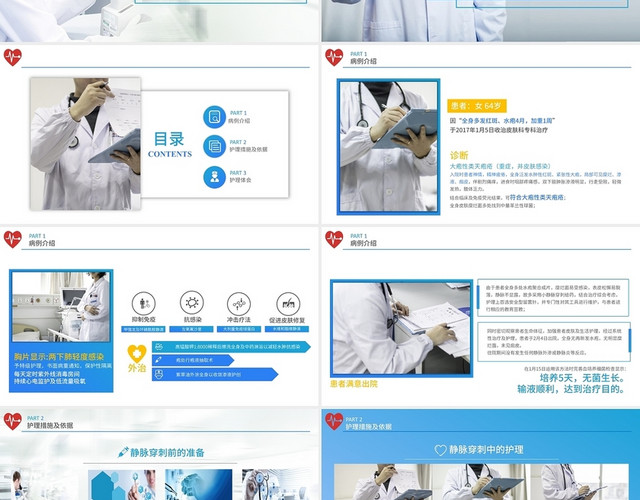Click the red heart logo on the 目录 slide

13,57
